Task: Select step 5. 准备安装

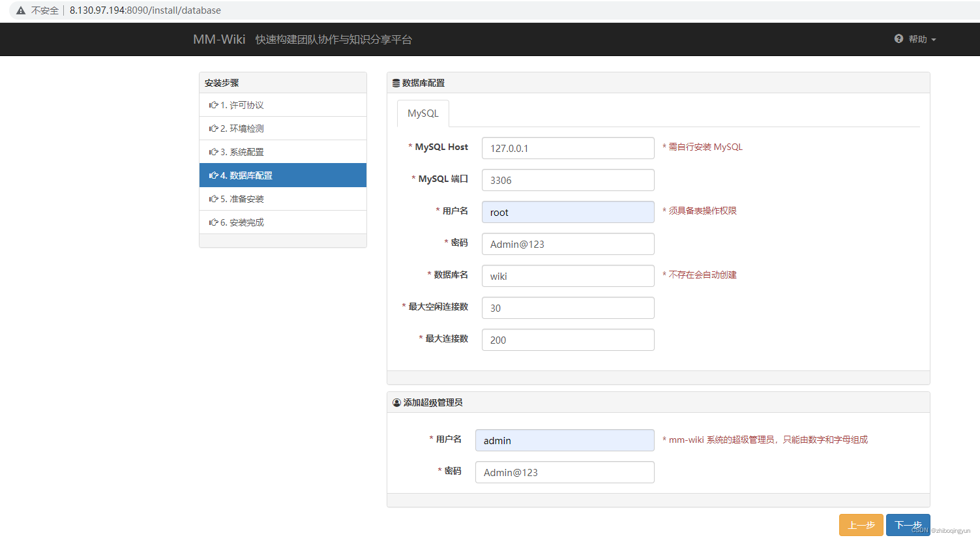Action: (x=283, y=199)
